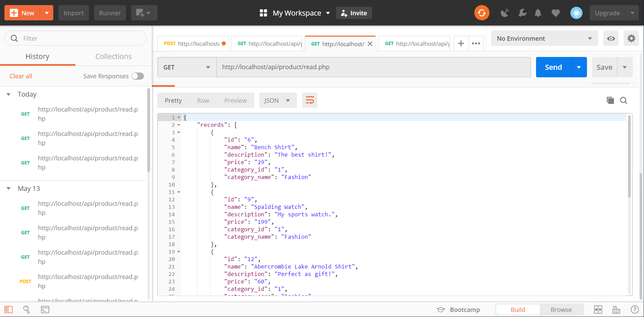Open the wrench settings icon

pyautogui.click(x=522, y=13)
